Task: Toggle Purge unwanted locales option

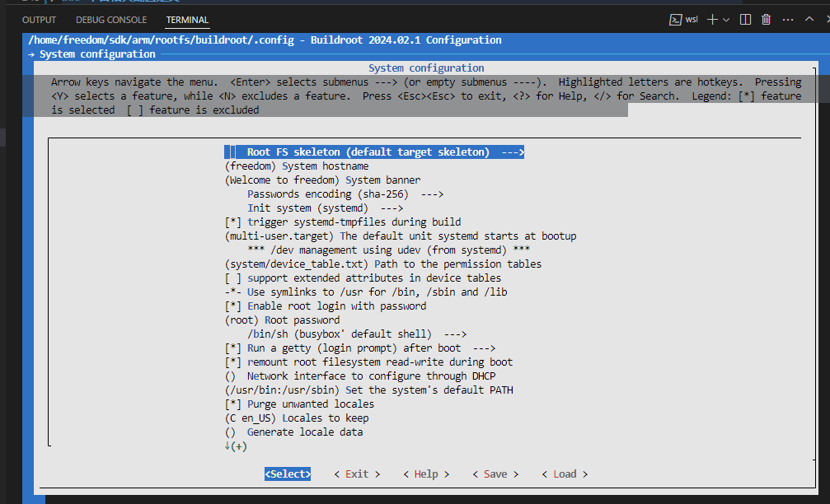Action: click(x=299, y=404)
